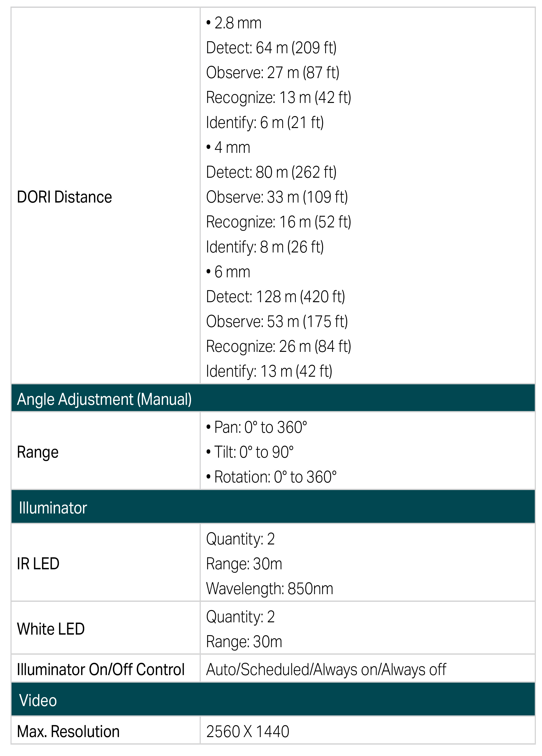Click the 6 mm bullet entry

coord(228,272)
